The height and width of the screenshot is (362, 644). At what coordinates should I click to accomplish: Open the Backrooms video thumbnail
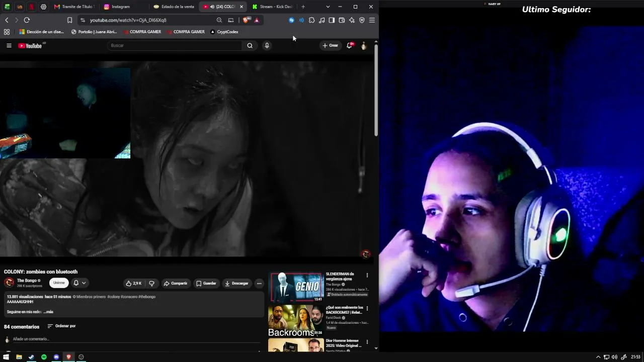pos(296,320)
